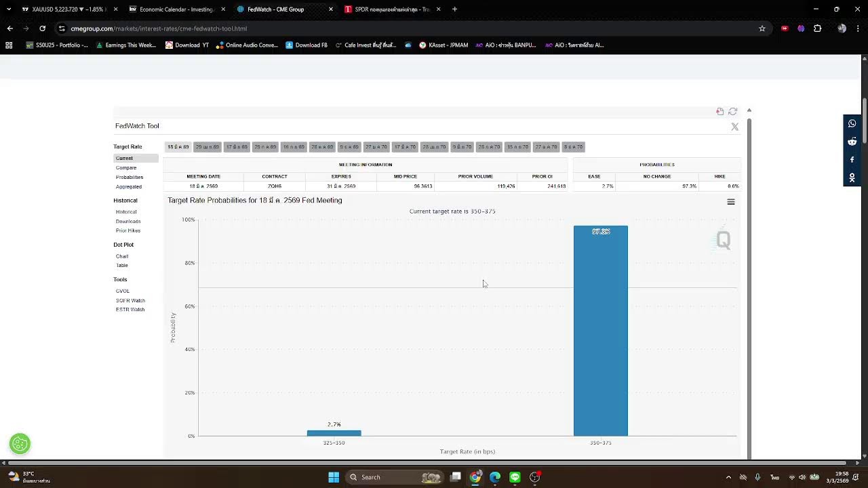Open the Chrome profile avatar
Screen dimensions: 868x488
point(842,28)
